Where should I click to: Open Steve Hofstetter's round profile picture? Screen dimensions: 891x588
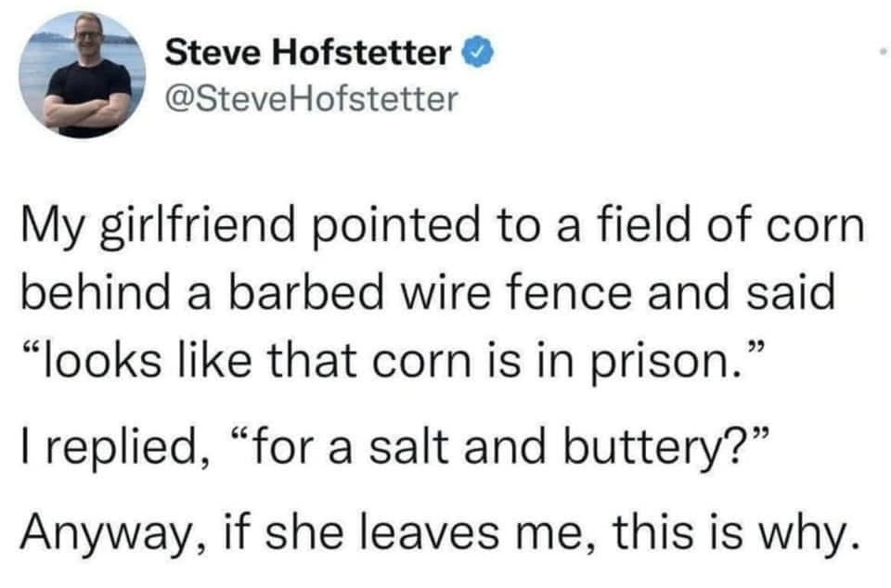[x=83, y=75]
